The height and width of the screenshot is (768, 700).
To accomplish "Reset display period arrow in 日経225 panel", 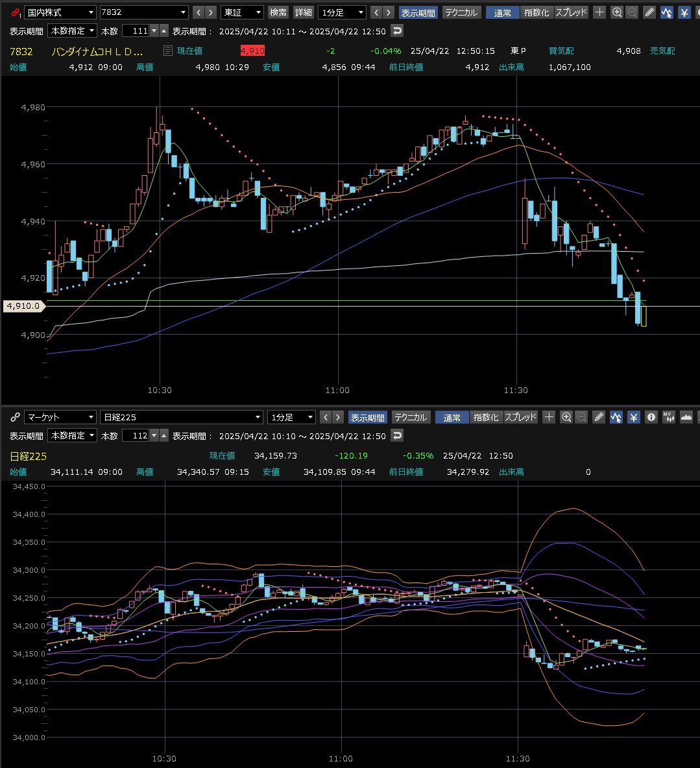I will coord(397,435).
